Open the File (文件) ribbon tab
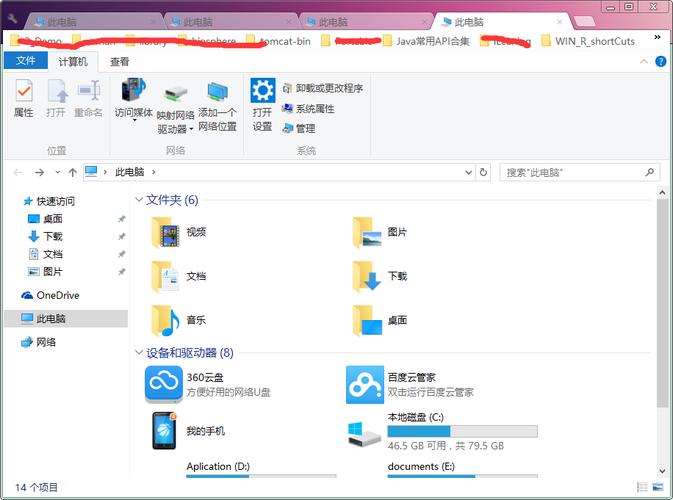The height and width of the screenshot is (500, 673). (x=26, y=61)
